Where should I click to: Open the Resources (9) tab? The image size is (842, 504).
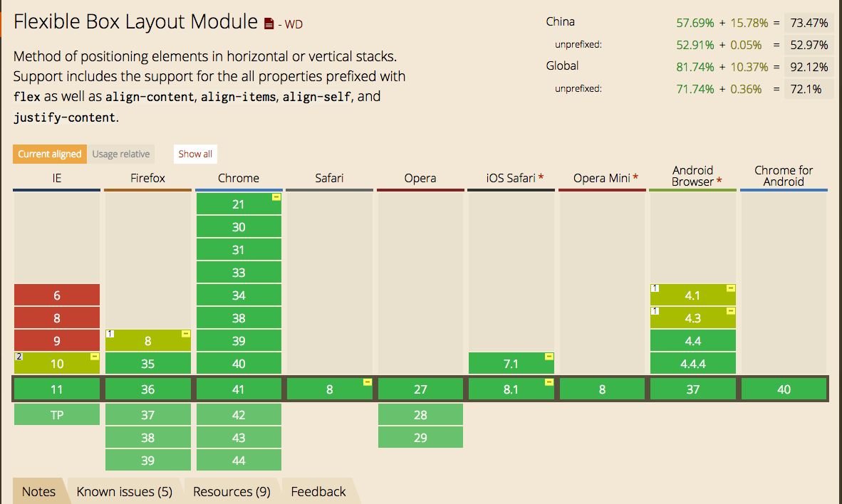pos(232,491)
